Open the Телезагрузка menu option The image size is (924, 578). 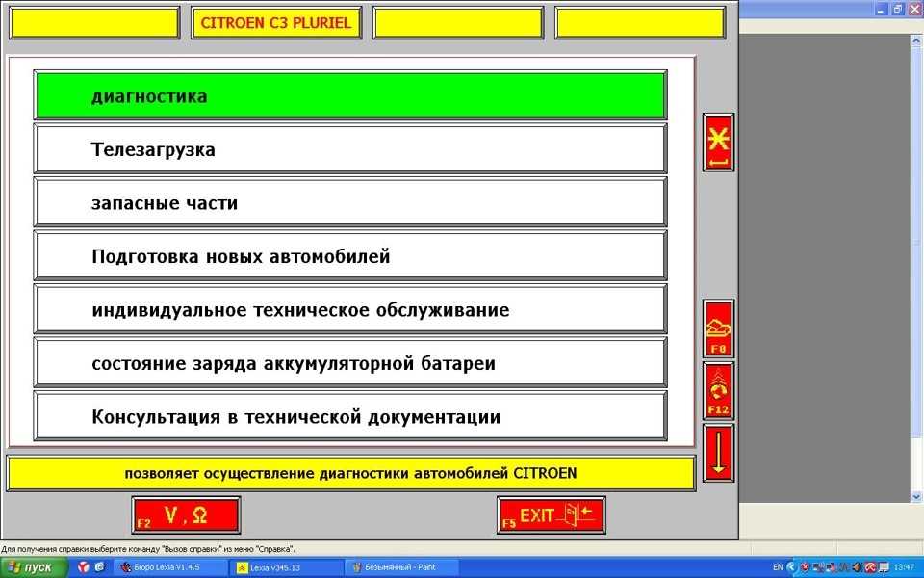[350, 149]
